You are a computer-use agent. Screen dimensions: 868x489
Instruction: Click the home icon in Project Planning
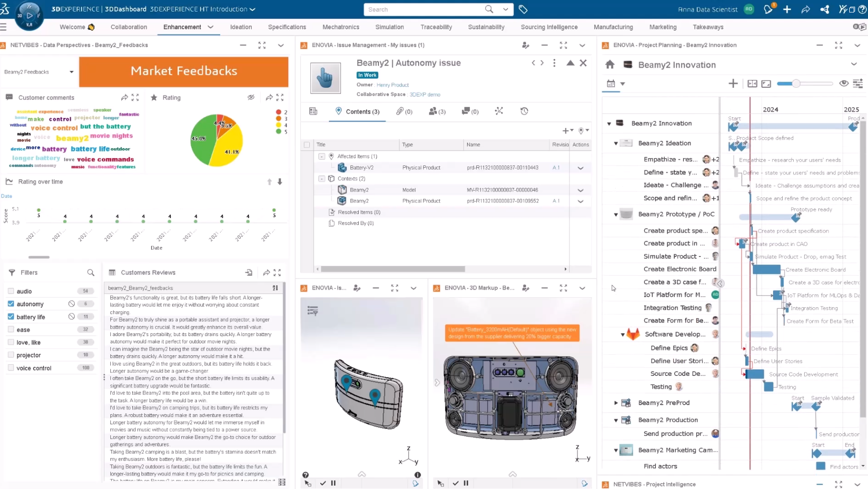pos(610,65)
